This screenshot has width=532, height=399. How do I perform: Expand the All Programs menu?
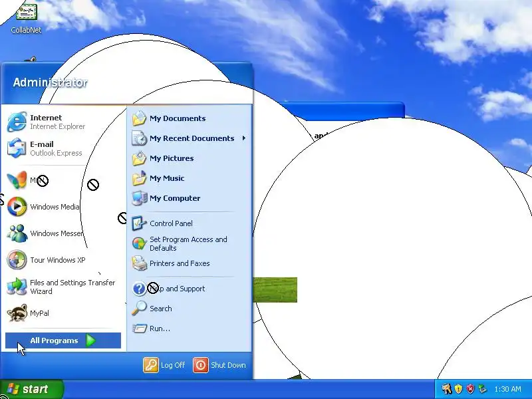pos(63,340)
